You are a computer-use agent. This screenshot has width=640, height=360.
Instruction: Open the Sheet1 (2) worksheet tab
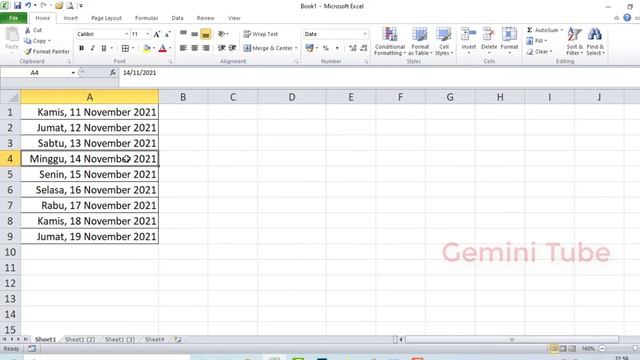point(80,339)
